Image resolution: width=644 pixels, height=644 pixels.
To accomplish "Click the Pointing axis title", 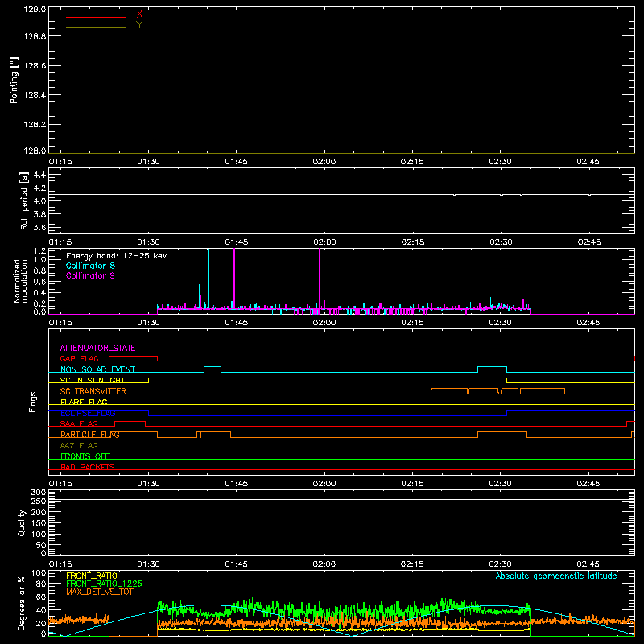I will (x=14, y=80).
